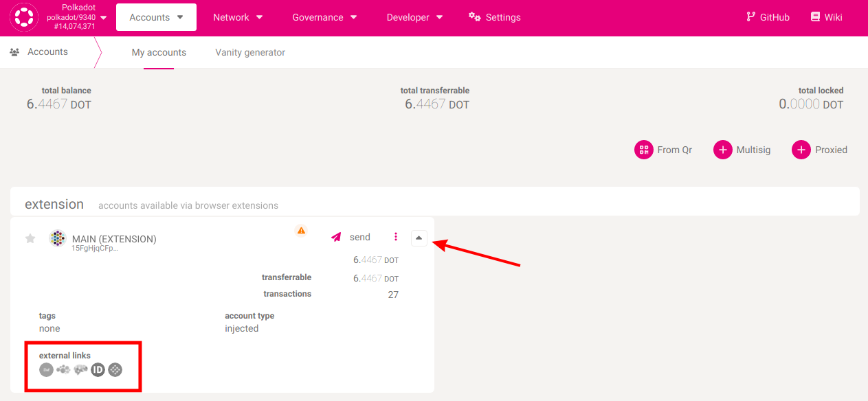868x401 pixels.
Task: Open the Governance menu
Action: point(324,17)
